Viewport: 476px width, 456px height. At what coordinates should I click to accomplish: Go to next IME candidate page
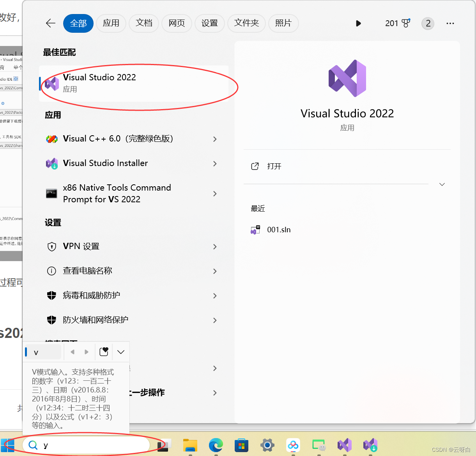(87, 352)
